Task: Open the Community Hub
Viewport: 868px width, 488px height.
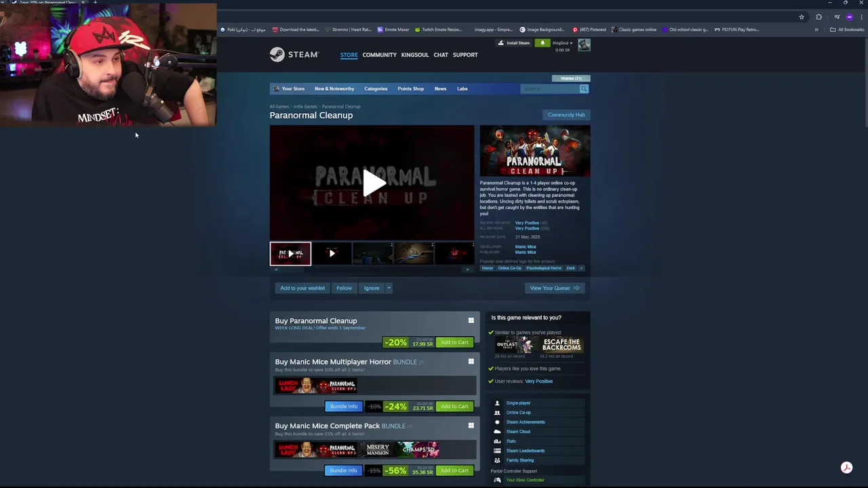Action: pyautogui.click(x=566, y=115)
